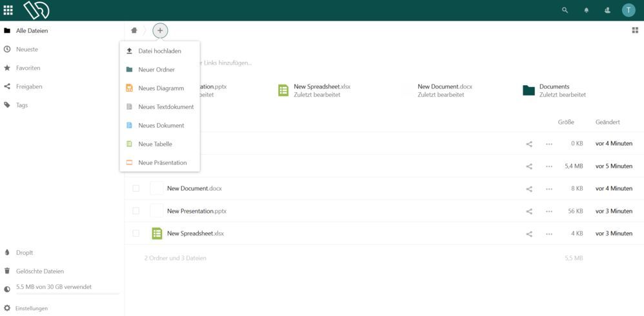Choose Neuer Ordner from the menu
Viewport: 644px width, 316px height.
click(156, 70)
